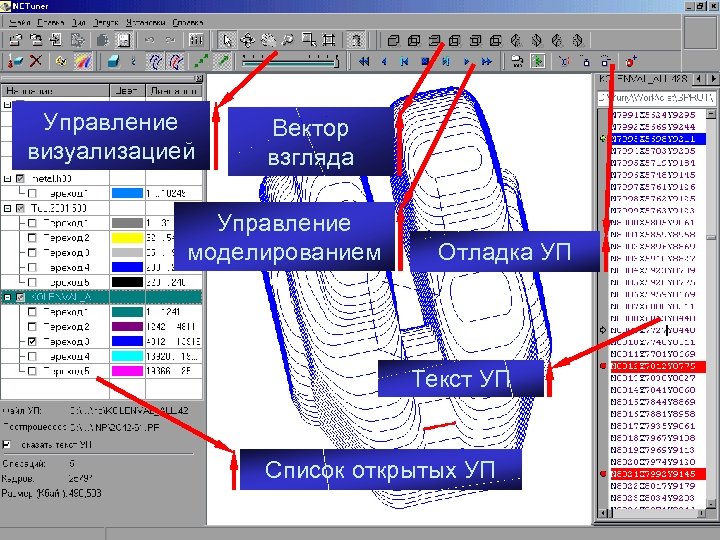Click the multicolor strokes icon
This screenshot has height=540, width=720.
[83, 61]
